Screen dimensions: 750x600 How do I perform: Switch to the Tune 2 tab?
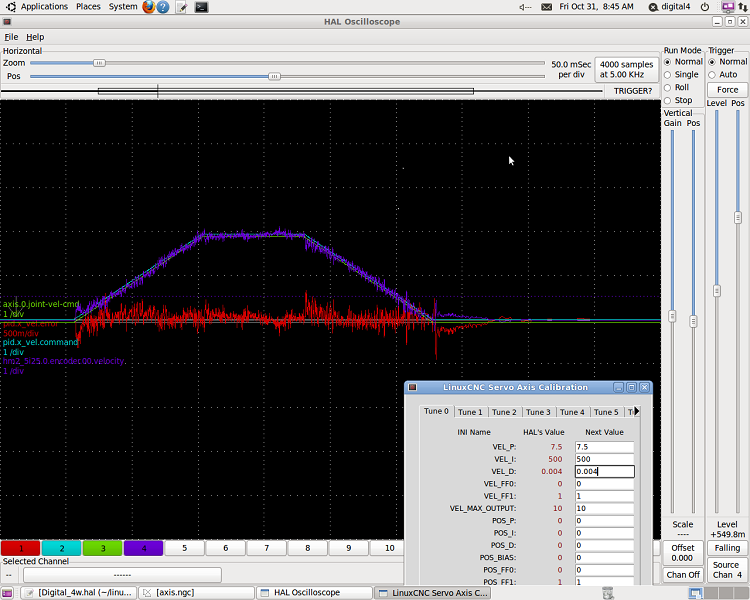point(504,412)
